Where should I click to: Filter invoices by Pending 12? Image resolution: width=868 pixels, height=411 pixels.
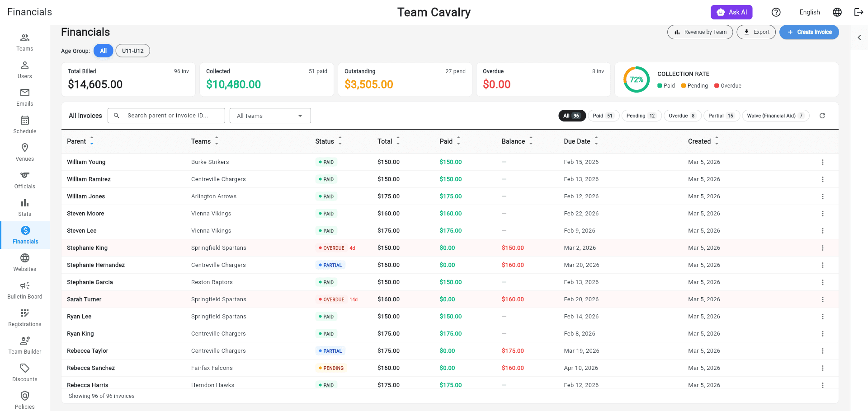[642, 116]
